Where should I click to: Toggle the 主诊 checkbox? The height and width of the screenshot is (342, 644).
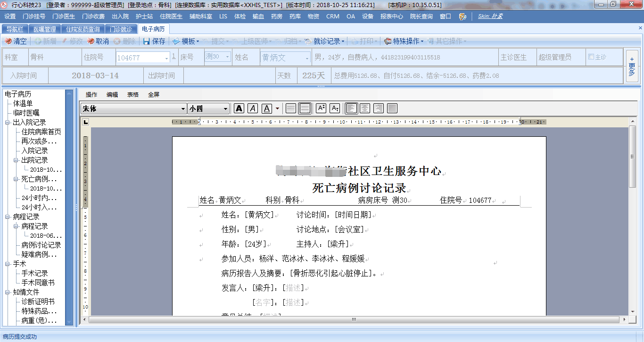pos(591,57)
